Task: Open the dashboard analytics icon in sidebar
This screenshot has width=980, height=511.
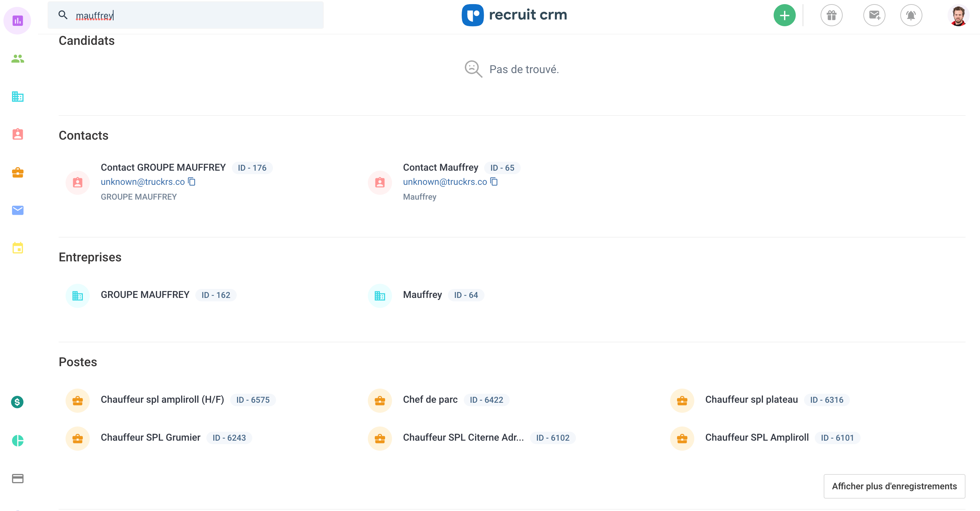Action: coord(18,21)
